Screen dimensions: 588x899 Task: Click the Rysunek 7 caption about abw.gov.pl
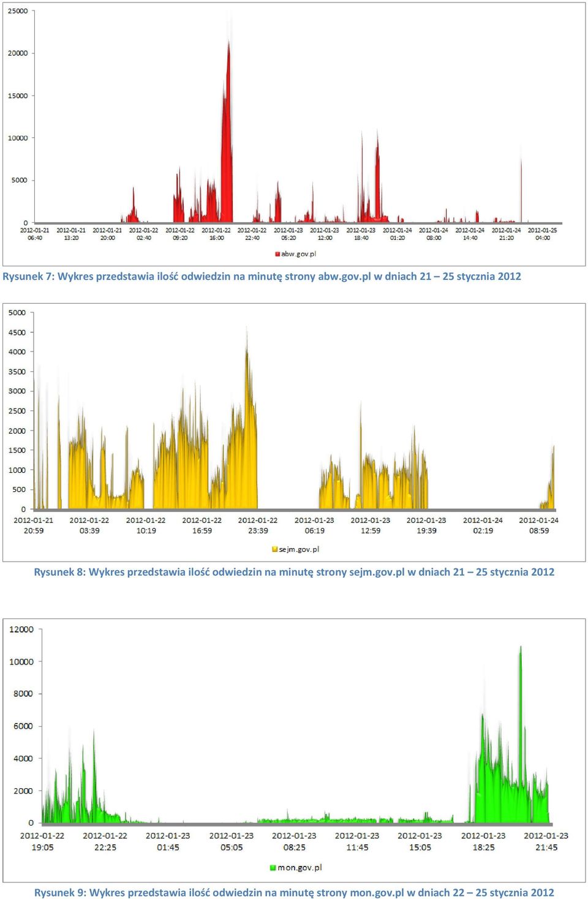click(262, 276)
